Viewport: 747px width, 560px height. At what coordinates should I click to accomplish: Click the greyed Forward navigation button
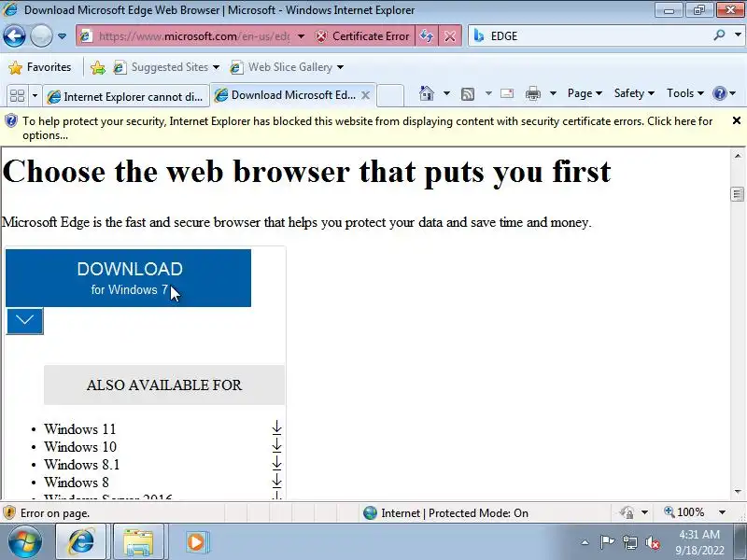click(x=41, y=35)
